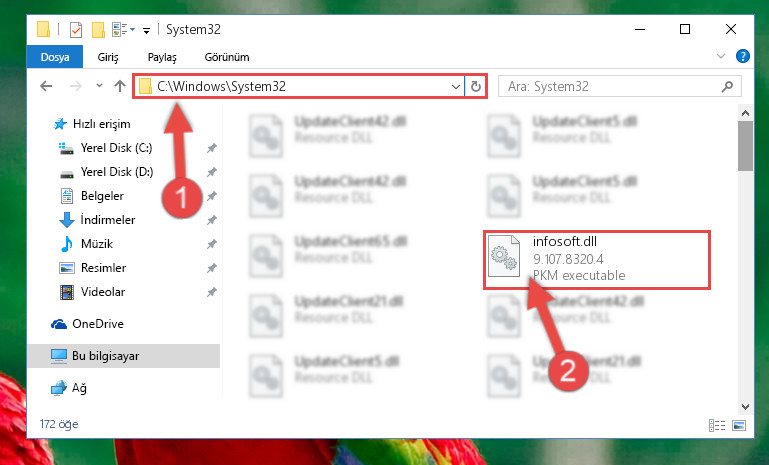Open the Explorer help icon
The image size is (769, 465).
(743, 56)
